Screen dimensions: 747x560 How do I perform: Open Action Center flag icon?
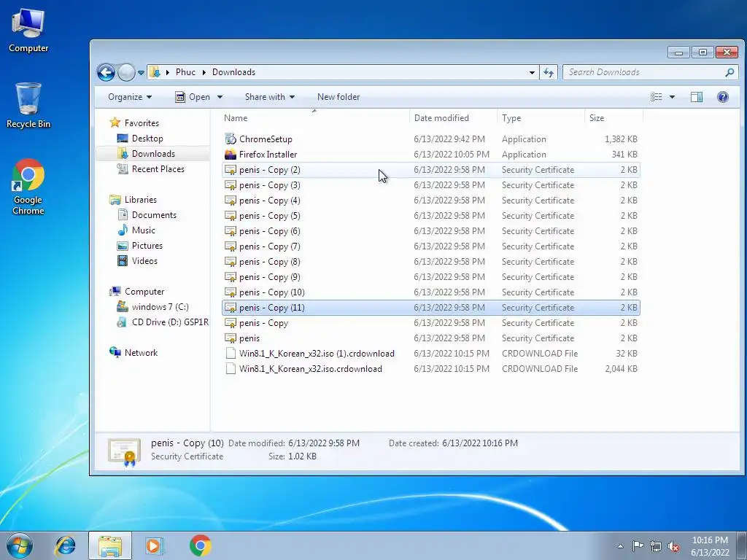pyautogui.click(x=638, y=546)
